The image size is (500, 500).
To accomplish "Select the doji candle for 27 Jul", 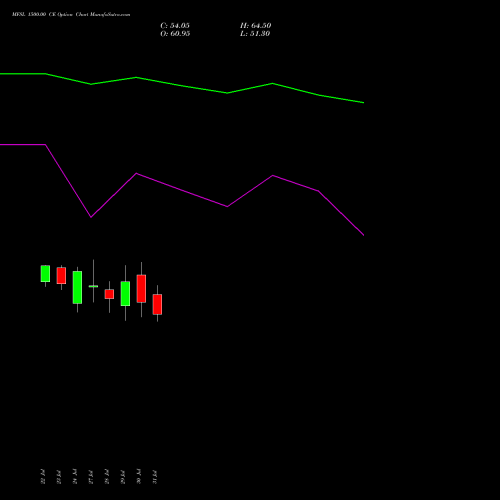I will [x=93, y=286].
